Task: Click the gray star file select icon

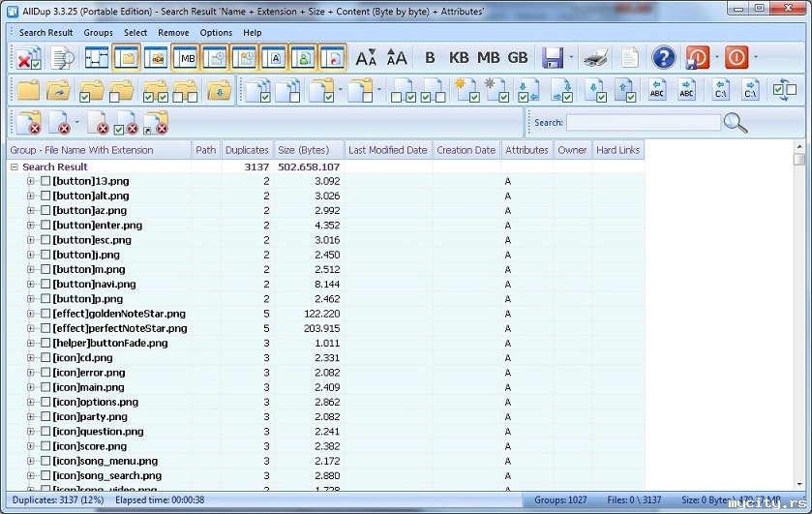Action: click(496, 90)
